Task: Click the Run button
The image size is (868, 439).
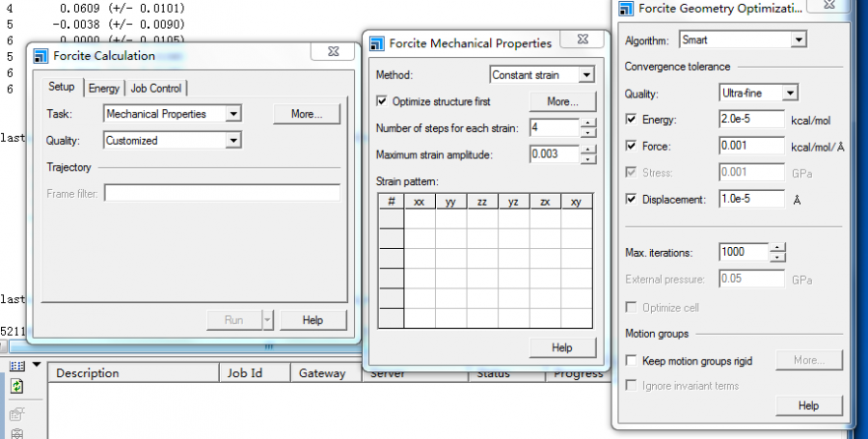Action: (x=233, y=320)
